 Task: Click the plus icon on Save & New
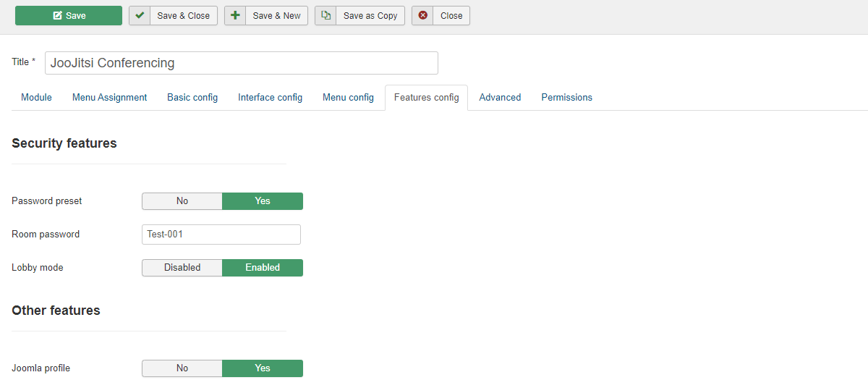point(235,15)
